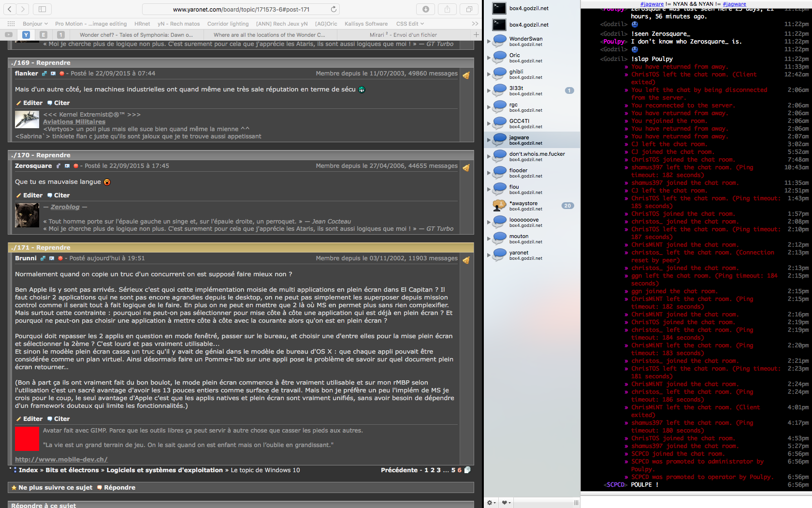Viewport: 812px width, 508px height.
Task: Open the Bonjour bookmarks dropdown
Action: [x=35, y=24]
